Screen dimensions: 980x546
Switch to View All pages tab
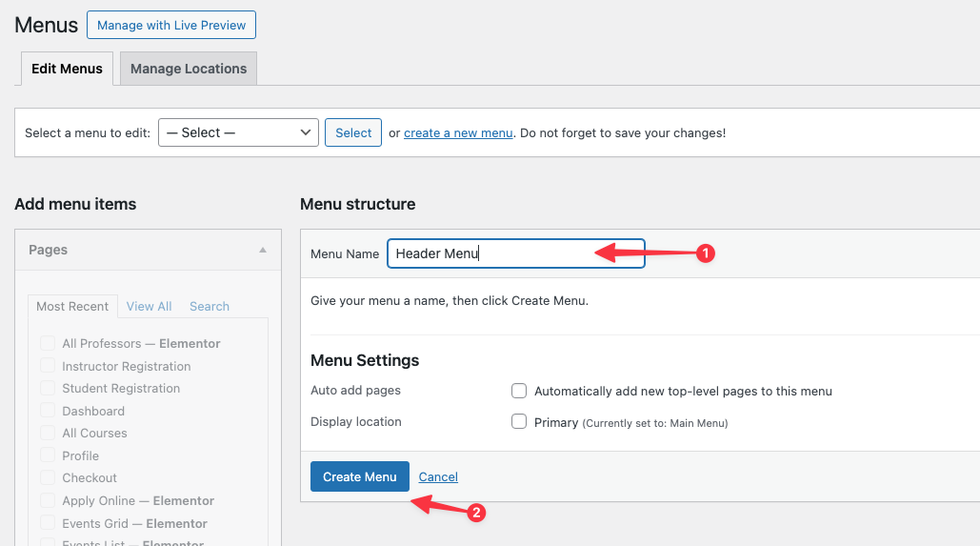(x=149, y=306)
